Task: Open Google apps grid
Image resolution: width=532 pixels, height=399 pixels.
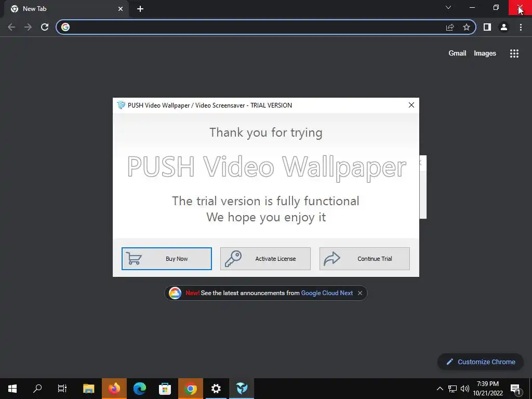Action: click(514, 54)
